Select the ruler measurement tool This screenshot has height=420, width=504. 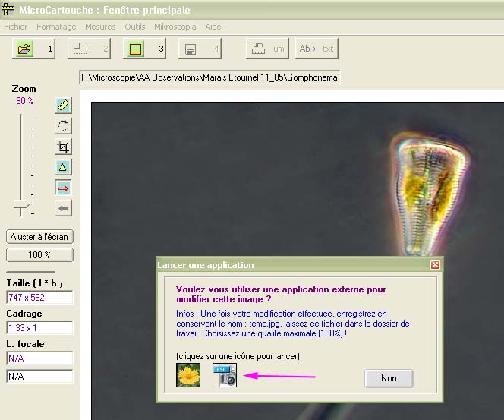63,105
